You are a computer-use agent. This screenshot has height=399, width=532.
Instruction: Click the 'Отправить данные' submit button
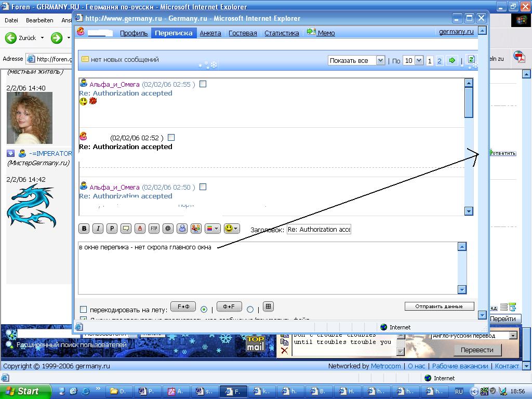tap(439, 307)
